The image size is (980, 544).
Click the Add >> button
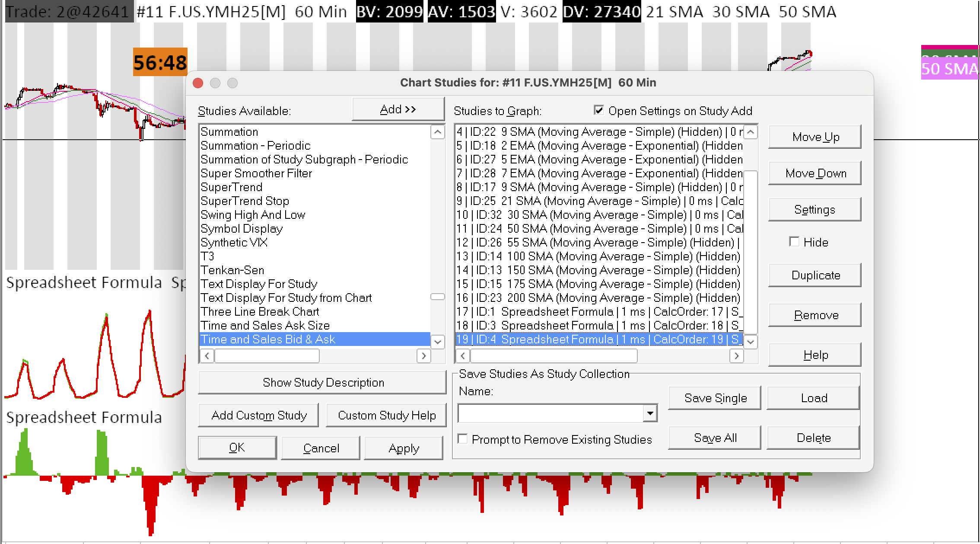(398, 109)
